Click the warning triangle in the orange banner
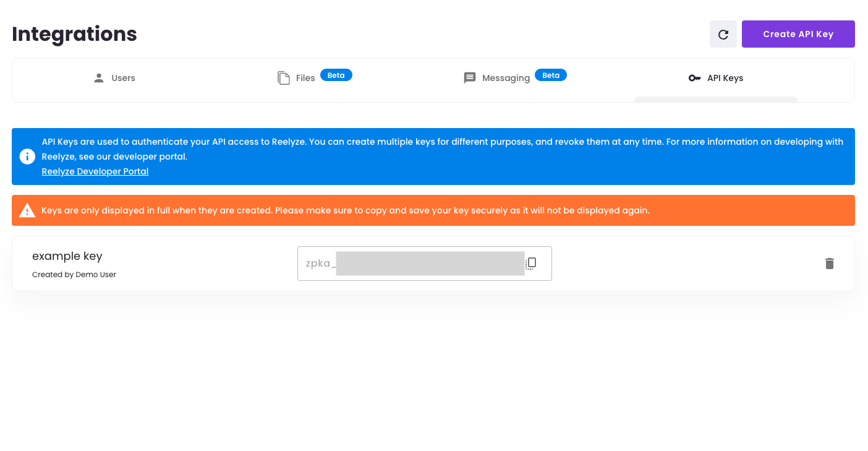868x451 pixels. tap(27, 210)
